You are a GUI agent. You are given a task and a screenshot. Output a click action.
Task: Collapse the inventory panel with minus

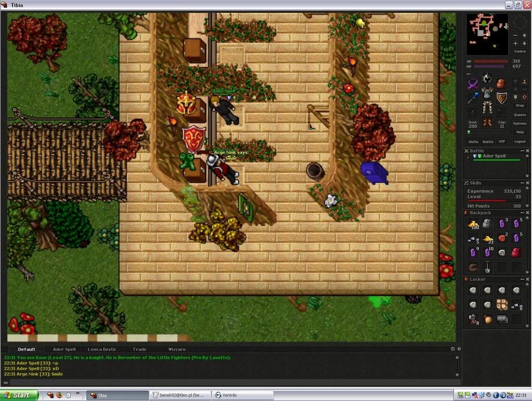point(469,74)
